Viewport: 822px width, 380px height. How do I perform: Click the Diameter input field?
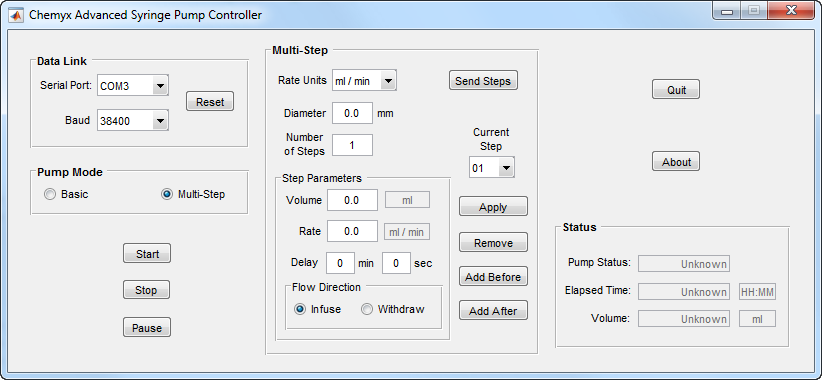coord(352,113)
